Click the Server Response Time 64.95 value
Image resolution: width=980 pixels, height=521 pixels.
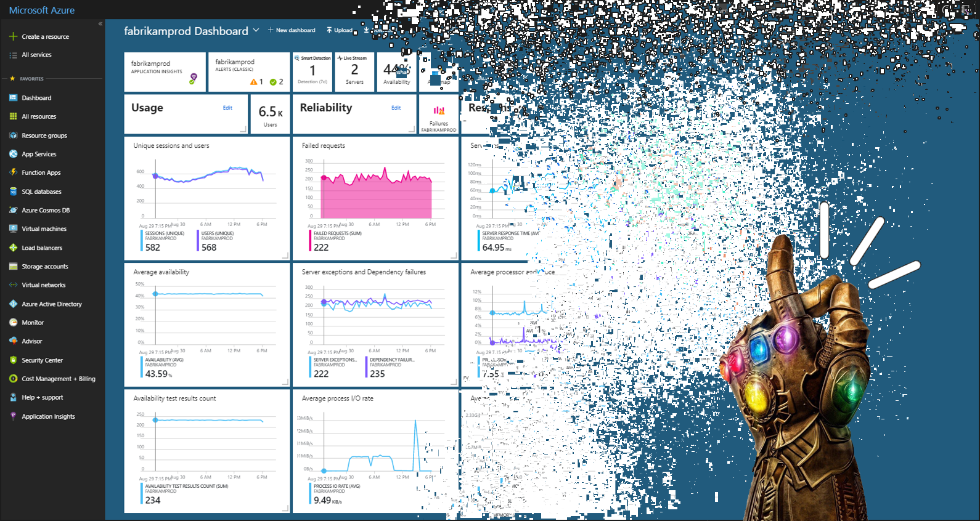coord(497,248)
